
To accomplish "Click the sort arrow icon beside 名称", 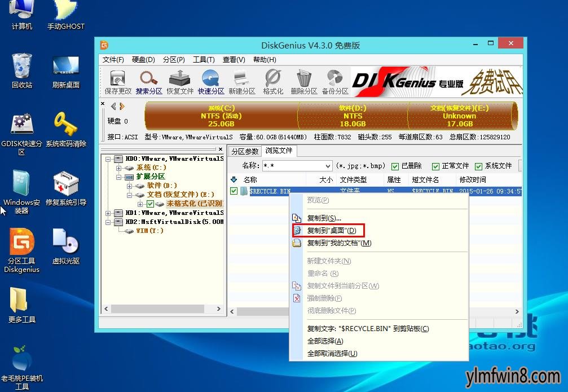I will pos(234,179).
